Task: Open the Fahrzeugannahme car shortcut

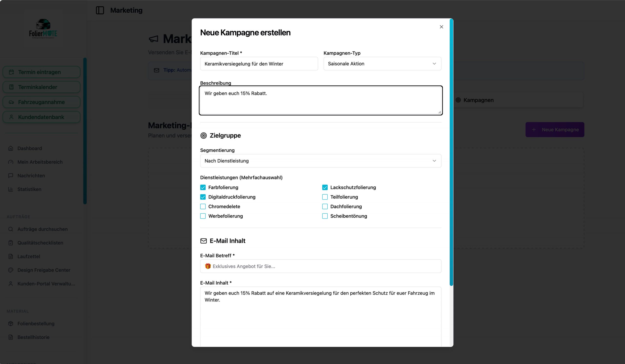Action: coord(42,102)
